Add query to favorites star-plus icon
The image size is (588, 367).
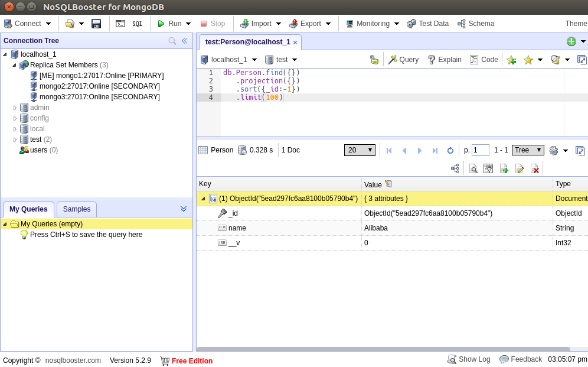pyautogui.click(x=511, y=60)
